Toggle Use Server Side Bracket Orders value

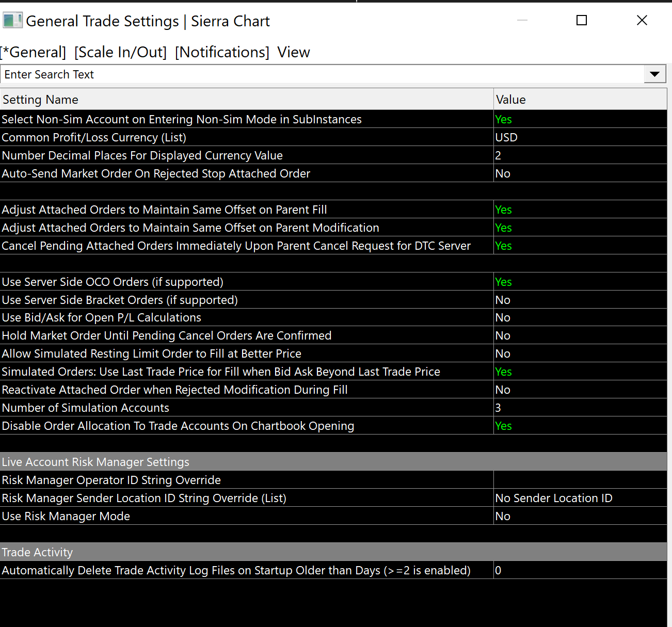coord(503,300)
